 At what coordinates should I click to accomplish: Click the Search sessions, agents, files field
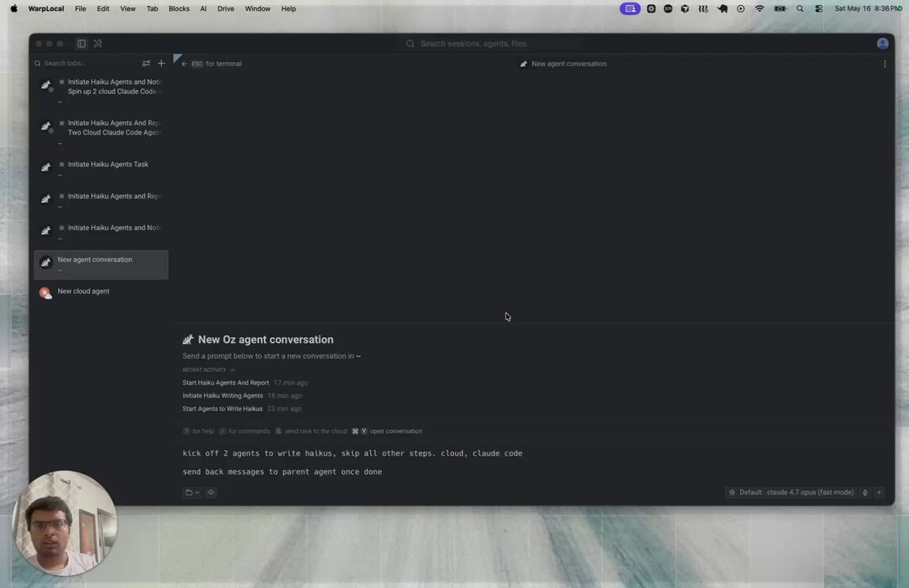click(x=492, y=43)
